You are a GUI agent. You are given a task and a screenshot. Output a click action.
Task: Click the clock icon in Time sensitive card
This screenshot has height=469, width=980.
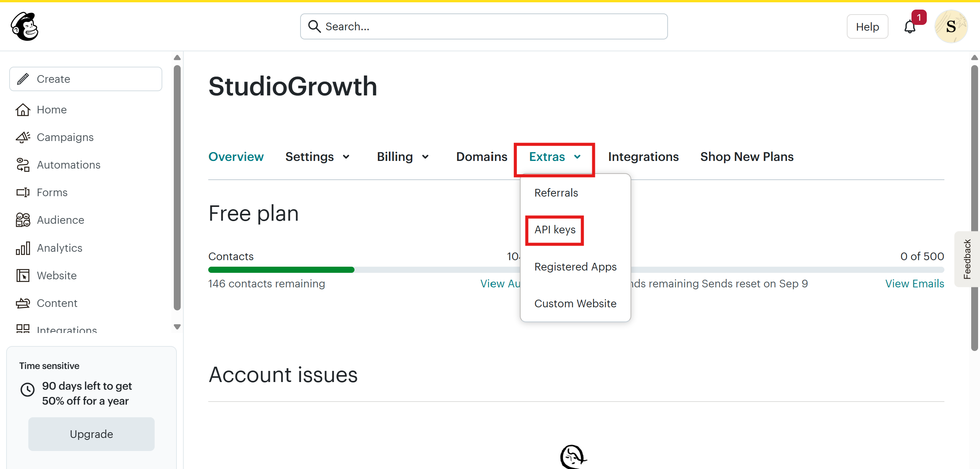pyautogui.click(x=28, y=390)
